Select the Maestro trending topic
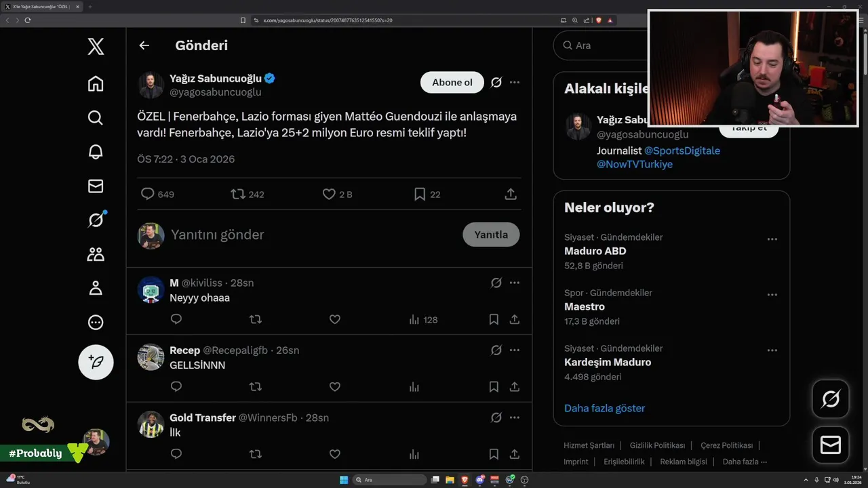 [585, 306]
